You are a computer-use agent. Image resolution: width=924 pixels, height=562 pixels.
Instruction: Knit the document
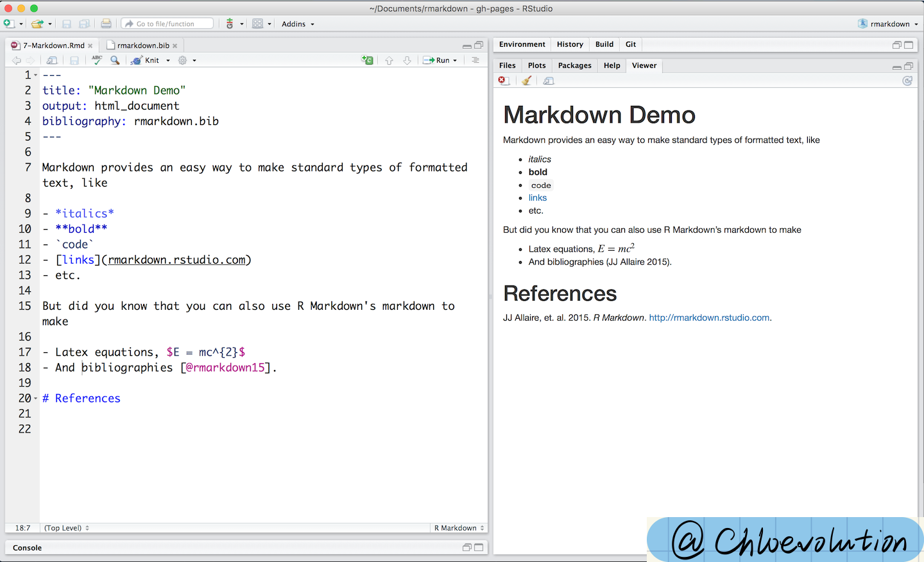146,60
